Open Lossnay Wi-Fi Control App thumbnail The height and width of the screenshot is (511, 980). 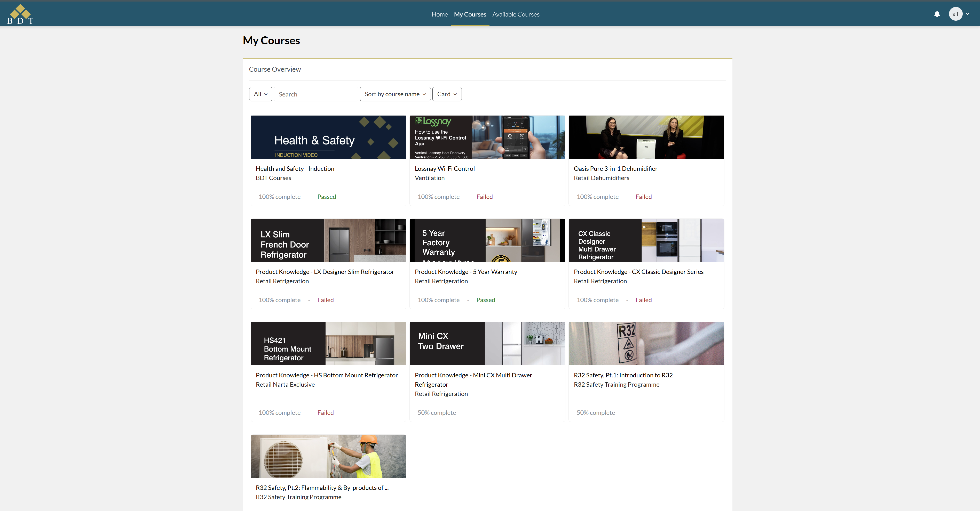click(x=487, y=137)
